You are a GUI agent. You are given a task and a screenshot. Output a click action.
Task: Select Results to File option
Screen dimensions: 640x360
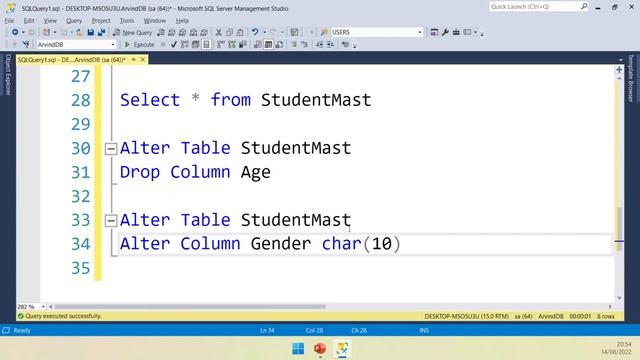click(x=279, y=44)
